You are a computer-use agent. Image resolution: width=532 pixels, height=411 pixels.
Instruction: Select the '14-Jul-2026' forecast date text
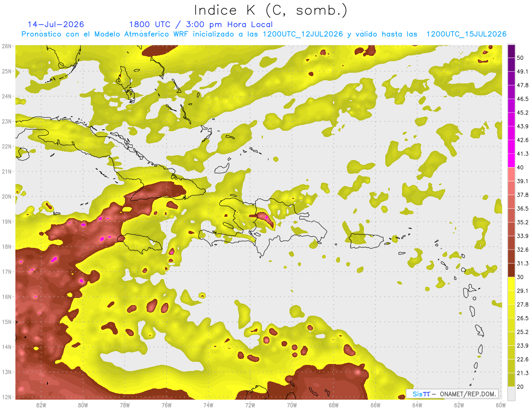pos(56,24)
